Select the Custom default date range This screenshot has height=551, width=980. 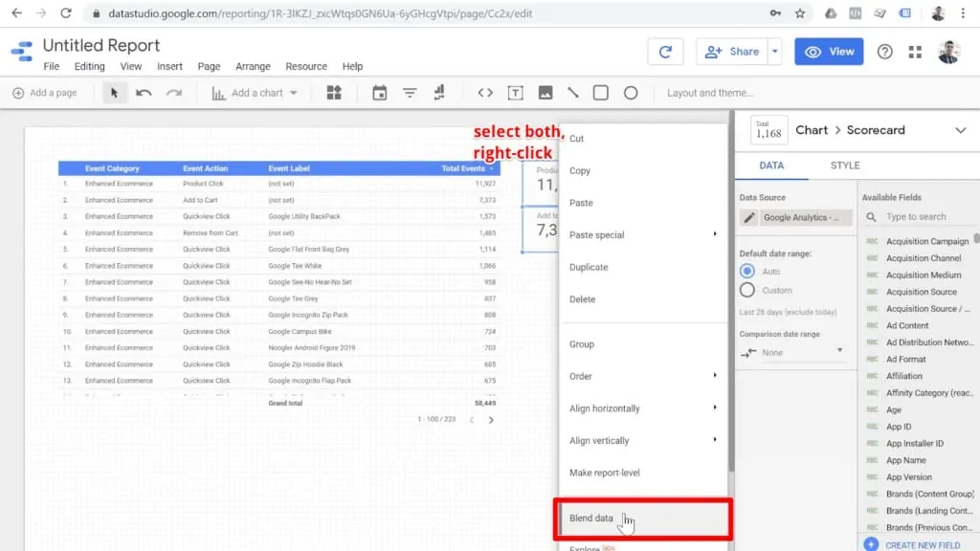tap(747, 291)
